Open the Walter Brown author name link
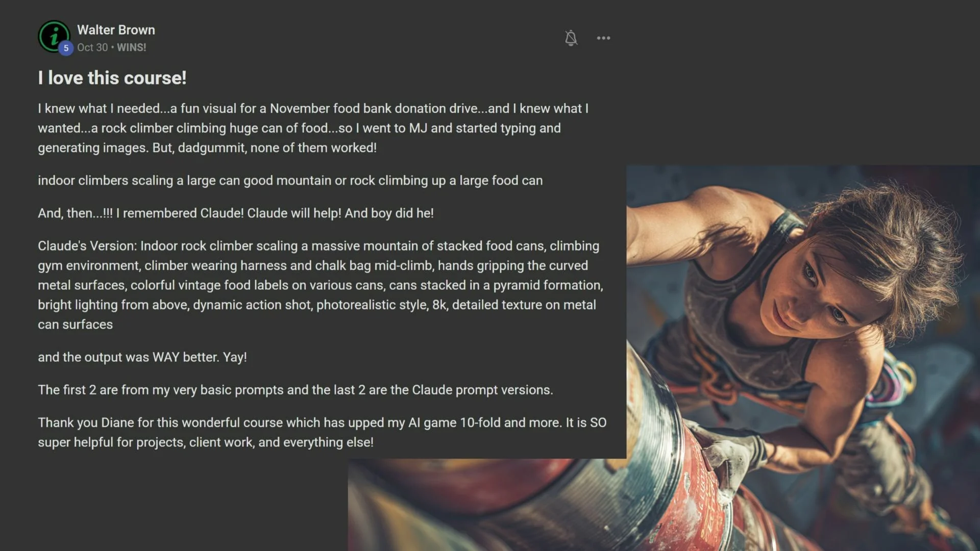Viewport: 980px width, 551px height. click(116, 30)
